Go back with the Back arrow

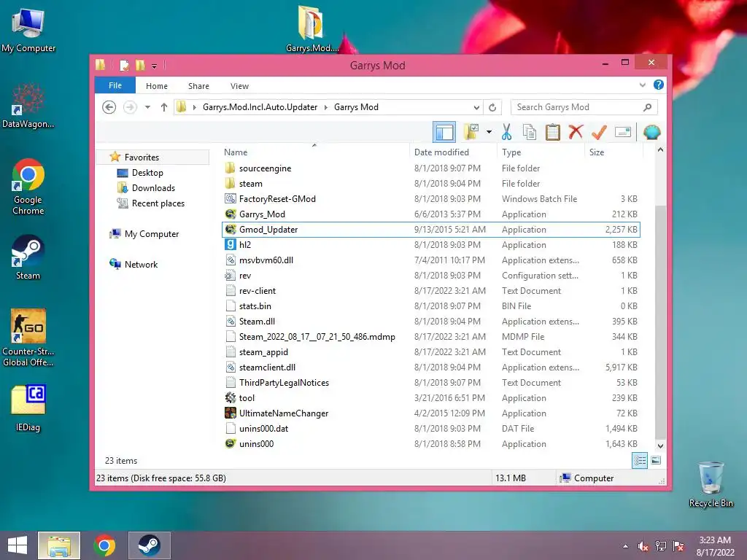pyautogui.click(x=109, y=107)
